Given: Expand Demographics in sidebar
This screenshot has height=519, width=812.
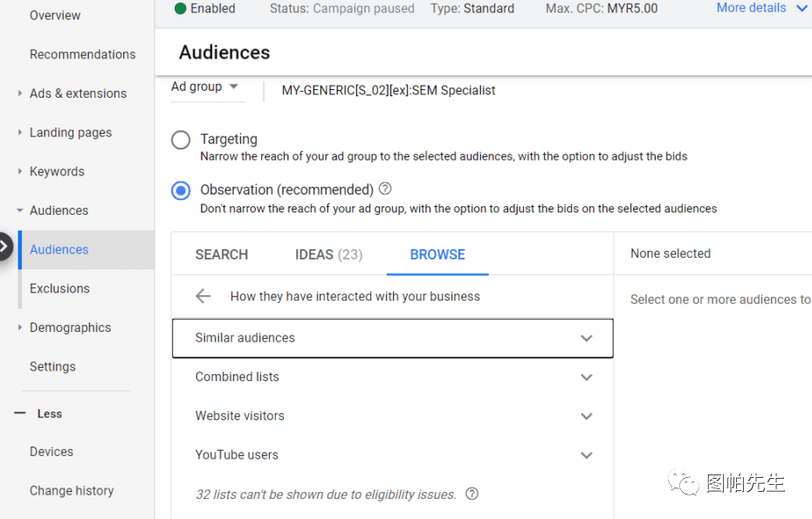Looking at the screenshot, I should pyautogui.click(x=70, y=328).
